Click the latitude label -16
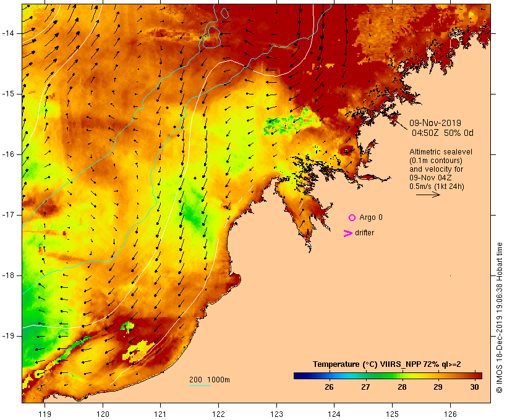Image resolution: width=507 pixels, height=420 pixels. [x=8, y=154]
